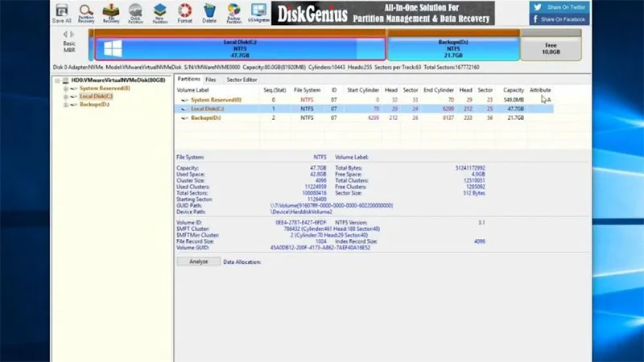The width and height of the screenshot is (644, 362).
Task: Share DiskGenius on Twitter
Action: (x=559, y=7)
